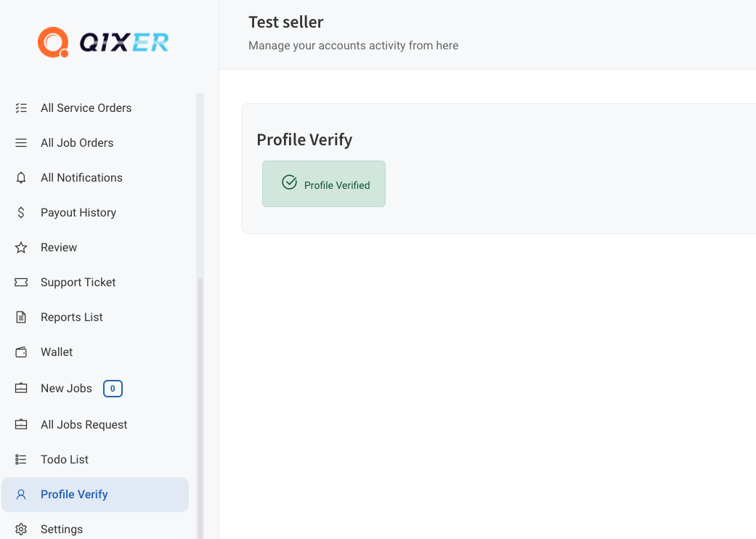Click the briefcase icon beside New Jobs
Viewport: 756px width, 539px height.
tap(21, 388)
